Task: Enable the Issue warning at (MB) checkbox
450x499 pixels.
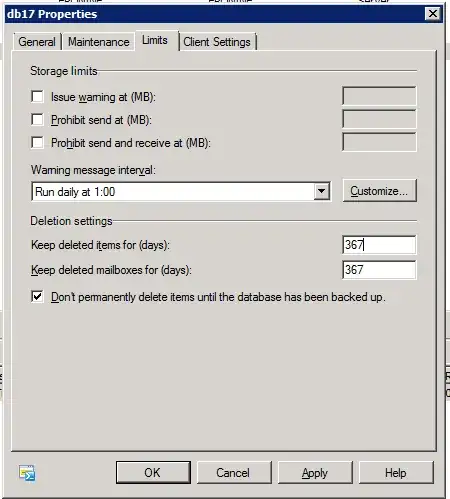Action: tap(37, 96)
